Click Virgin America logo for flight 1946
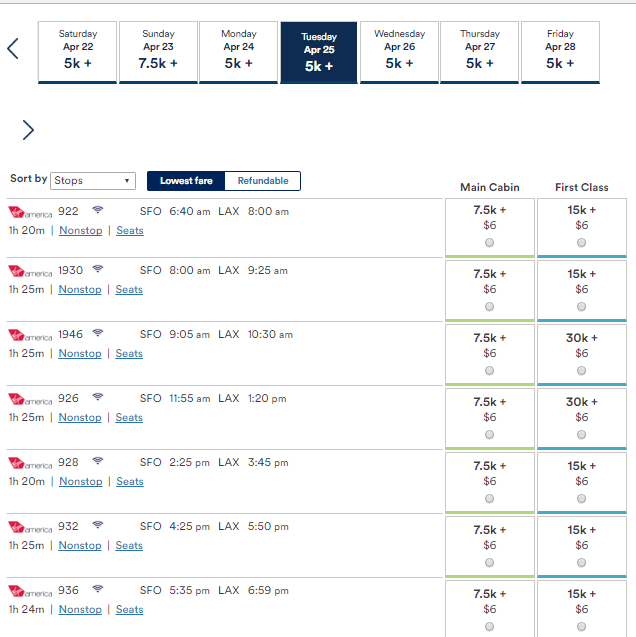This screenshot has height=637, width=636. pos(30,335)
